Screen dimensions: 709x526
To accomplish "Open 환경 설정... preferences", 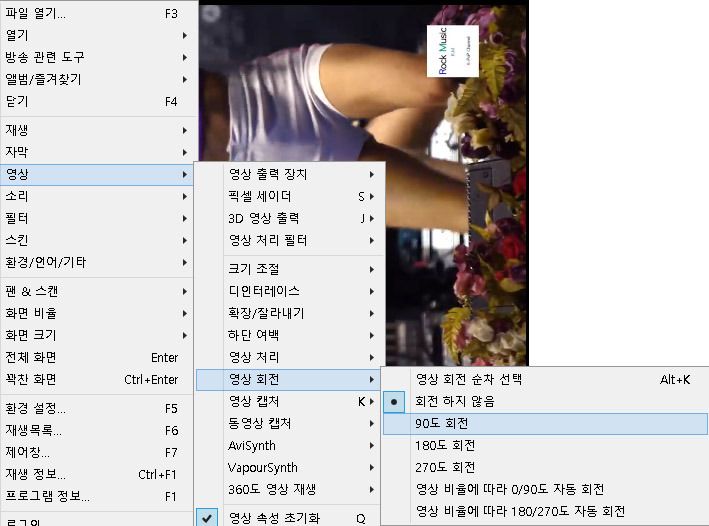I will [97, 408].
